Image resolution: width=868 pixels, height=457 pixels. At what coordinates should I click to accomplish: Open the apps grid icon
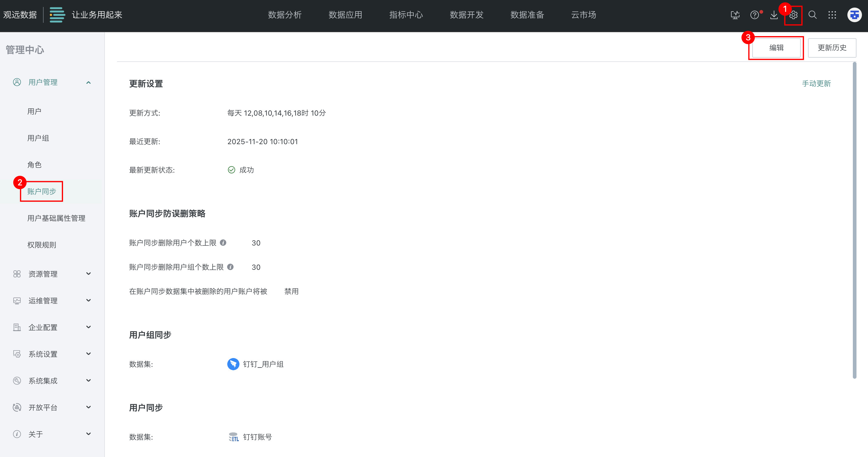[x=832, y=15]
